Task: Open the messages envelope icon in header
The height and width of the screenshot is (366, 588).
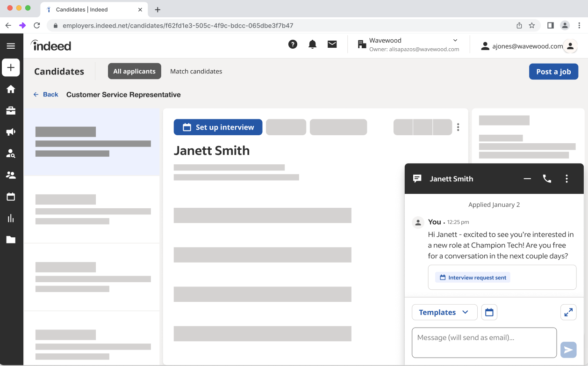Action: click(x=332, y=44)
